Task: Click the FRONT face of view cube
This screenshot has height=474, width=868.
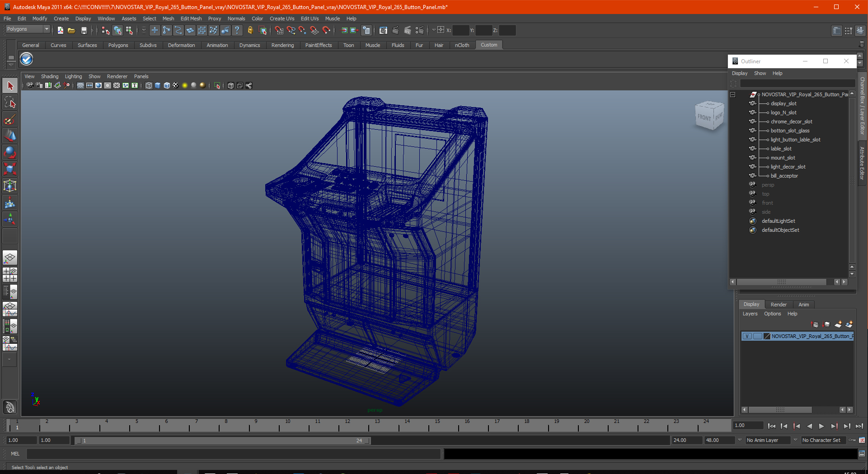Action: (x=704, y=117)
